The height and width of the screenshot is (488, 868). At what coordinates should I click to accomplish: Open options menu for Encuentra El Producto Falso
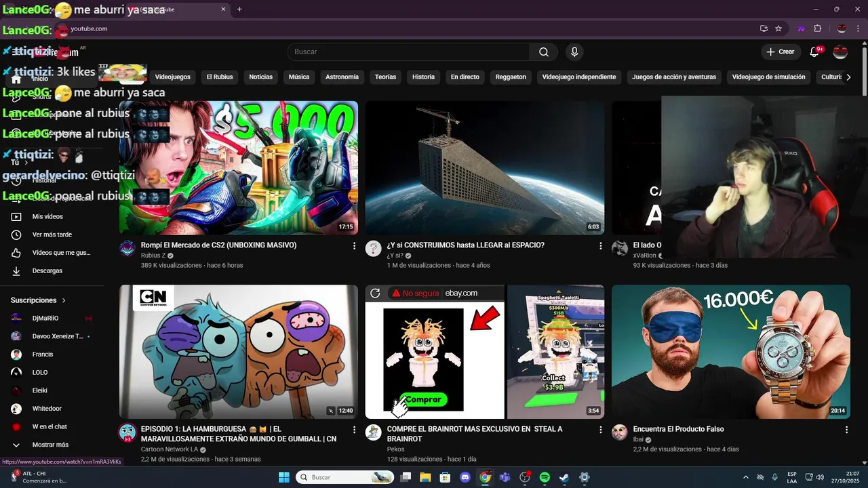tap(846, 430)
